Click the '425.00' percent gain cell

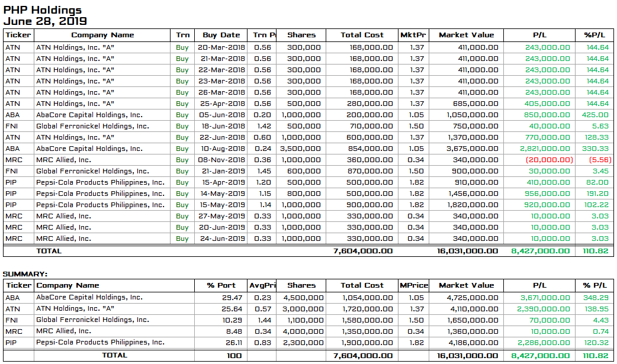(x=595, y=115)
